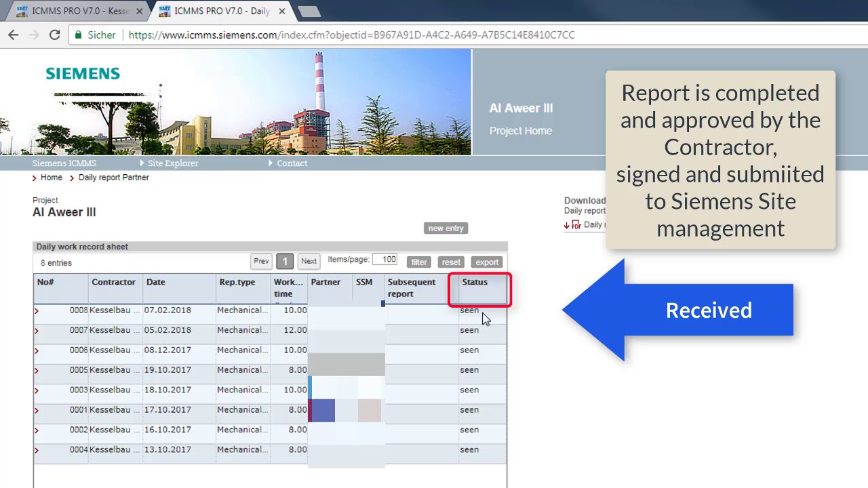The height and width of the screenshot is (488, 868).
Task: Click page number 1 button
Action: (285, 261)
